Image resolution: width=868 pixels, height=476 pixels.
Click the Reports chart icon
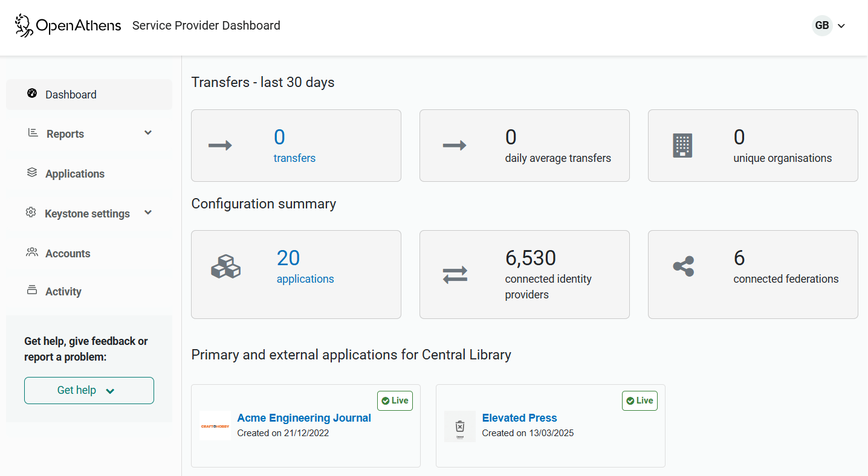click(x=31, y=133)
